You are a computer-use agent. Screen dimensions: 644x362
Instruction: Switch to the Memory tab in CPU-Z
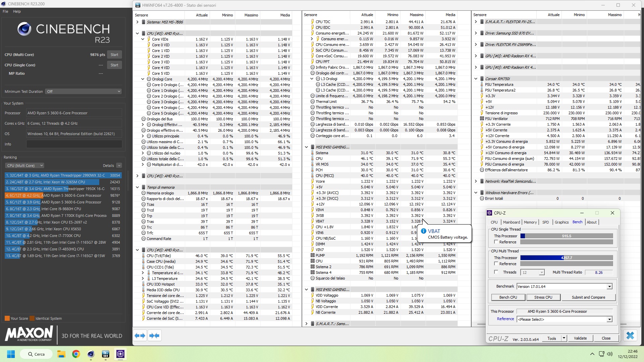(x=530, y=222)
